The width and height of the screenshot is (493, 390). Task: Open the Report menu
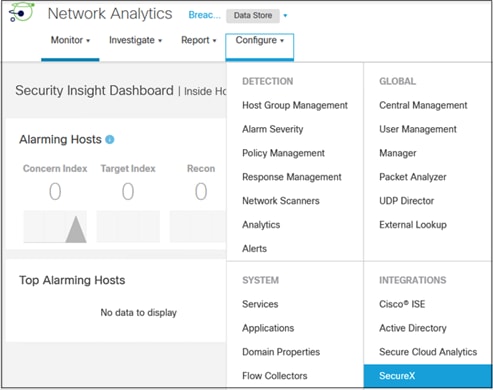coord(199,40)
